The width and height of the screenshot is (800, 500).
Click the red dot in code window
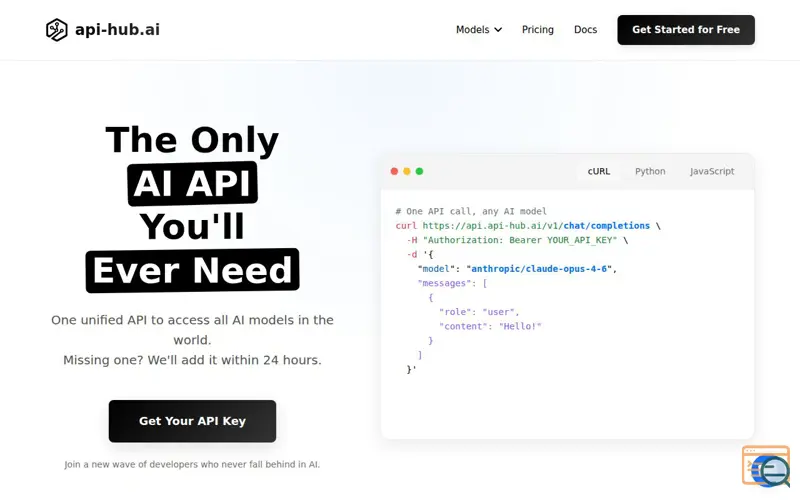[x=394, y=171]
